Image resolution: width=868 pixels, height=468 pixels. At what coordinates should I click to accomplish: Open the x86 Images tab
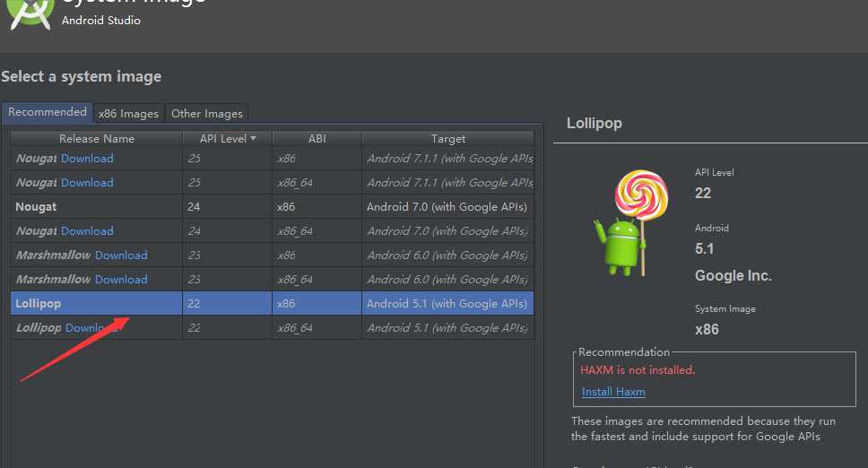[128, 113]
